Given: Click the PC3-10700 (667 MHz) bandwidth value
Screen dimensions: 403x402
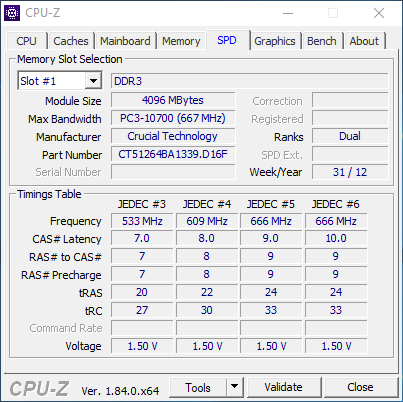Looking at the screenshot, I should (173, 118).
